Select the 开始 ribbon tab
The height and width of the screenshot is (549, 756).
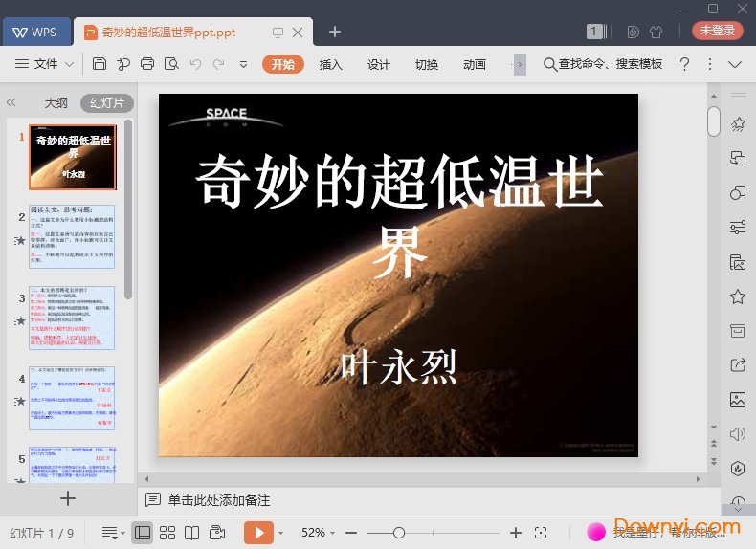(x=283, y=64)
